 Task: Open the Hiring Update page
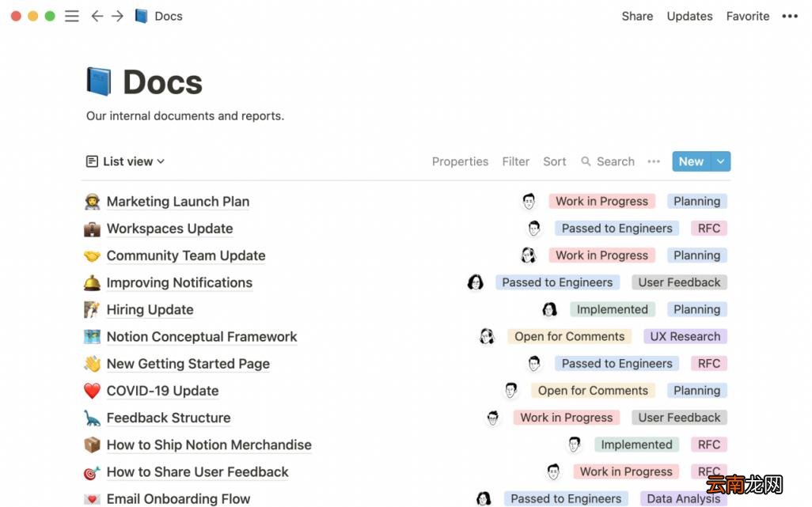tap(150, 309)
